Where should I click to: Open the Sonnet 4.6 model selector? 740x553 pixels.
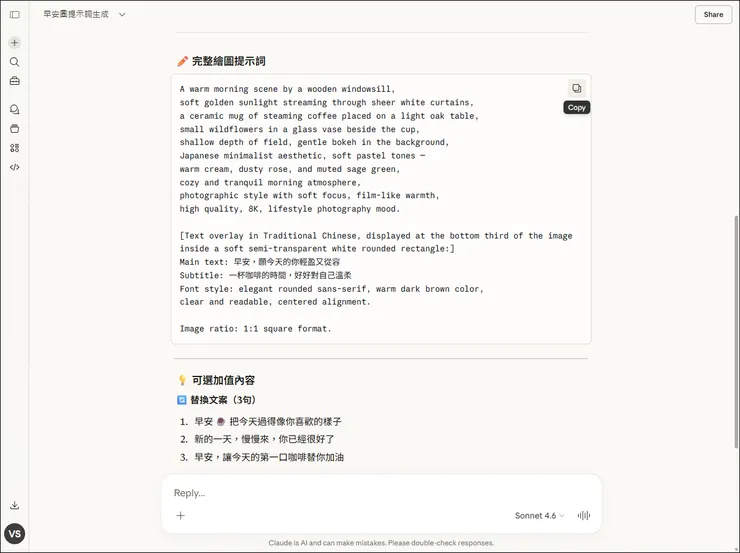pos(539,516)
